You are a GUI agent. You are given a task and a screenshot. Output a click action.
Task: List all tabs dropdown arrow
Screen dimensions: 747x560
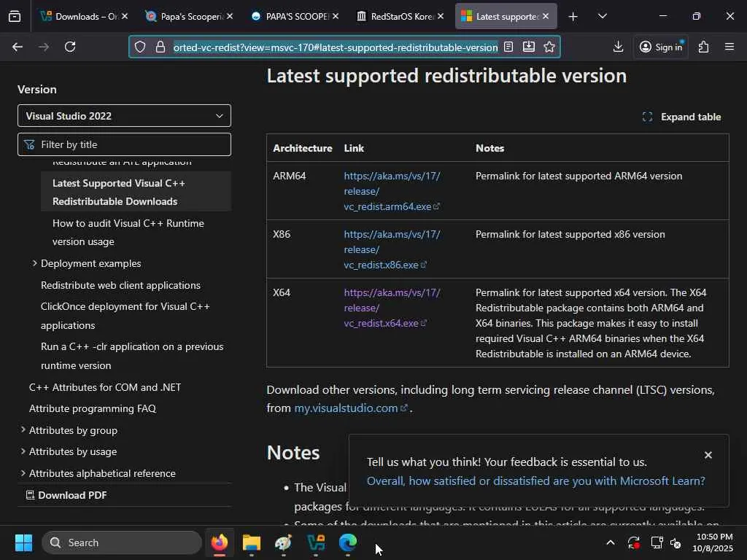click(602, 16)
